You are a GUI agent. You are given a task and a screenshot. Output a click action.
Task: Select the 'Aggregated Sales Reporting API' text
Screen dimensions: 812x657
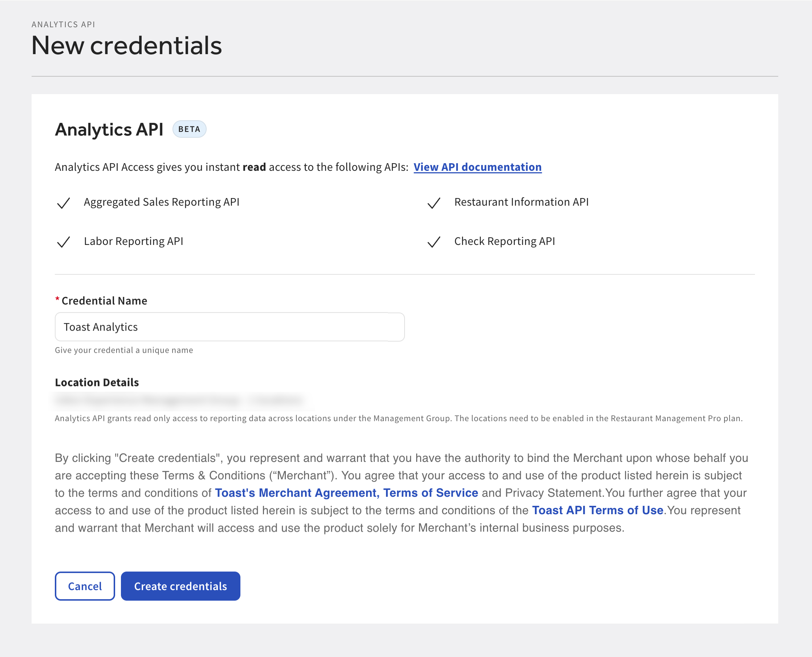pos(162,202)
